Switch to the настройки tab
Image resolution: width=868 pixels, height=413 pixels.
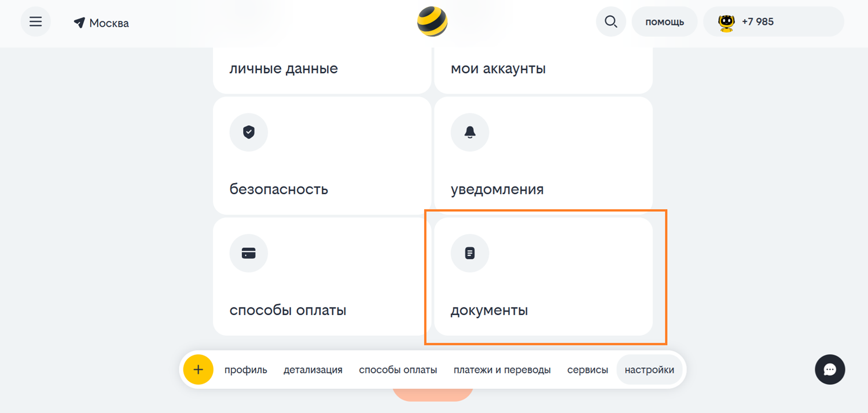(649, 370)
